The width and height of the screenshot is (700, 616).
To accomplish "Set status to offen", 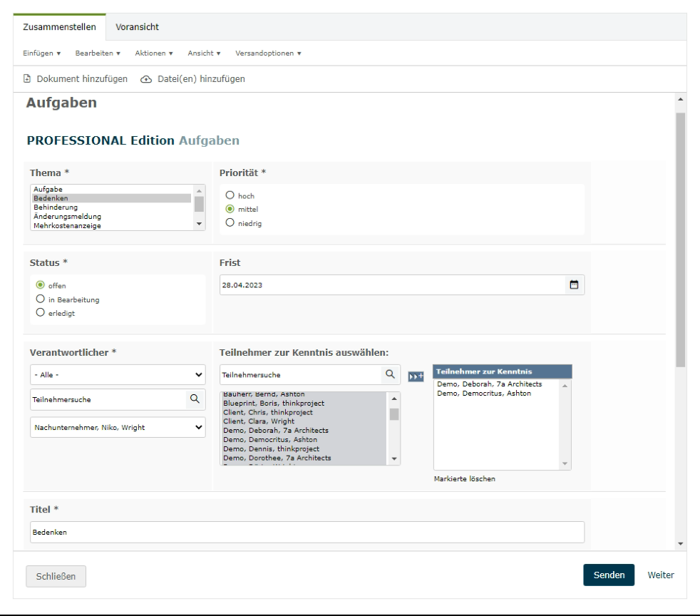I will tap(40, 284).
